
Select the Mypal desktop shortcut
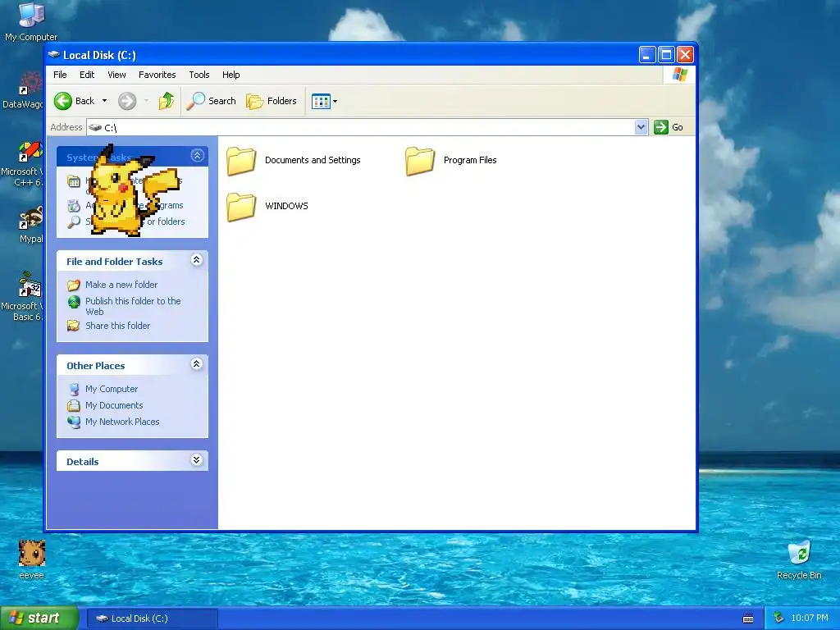(x=30, y=225)
